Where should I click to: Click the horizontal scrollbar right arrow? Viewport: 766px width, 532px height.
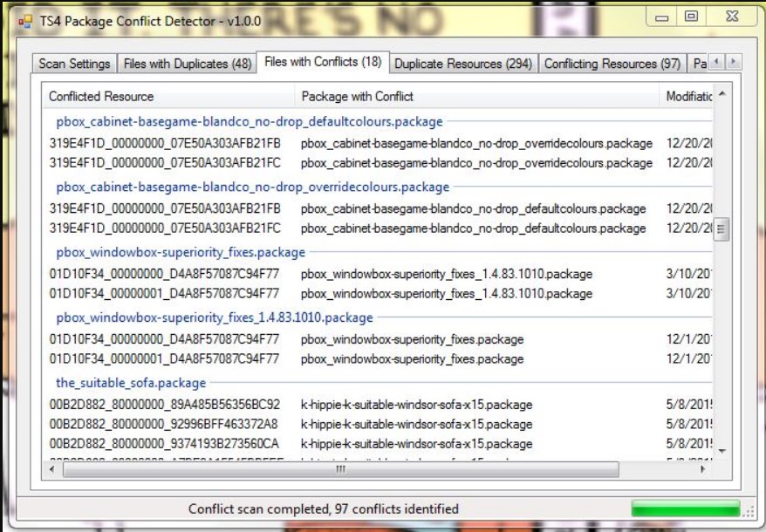(703, 469)
